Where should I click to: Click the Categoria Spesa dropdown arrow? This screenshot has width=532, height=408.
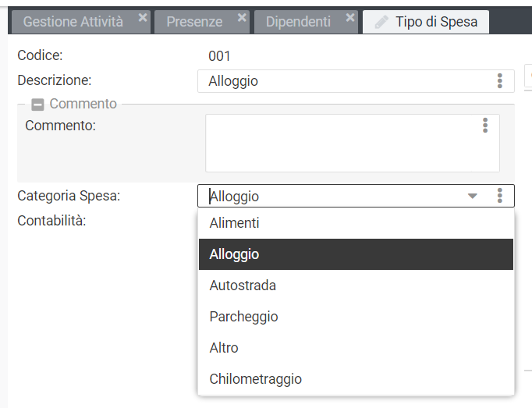pos(473,197)
